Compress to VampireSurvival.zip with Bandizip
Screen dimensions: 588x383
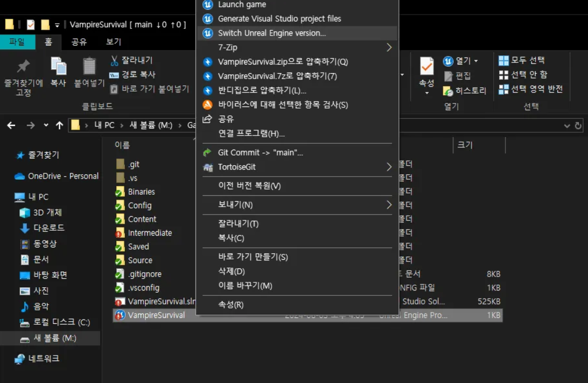[297, 61]
